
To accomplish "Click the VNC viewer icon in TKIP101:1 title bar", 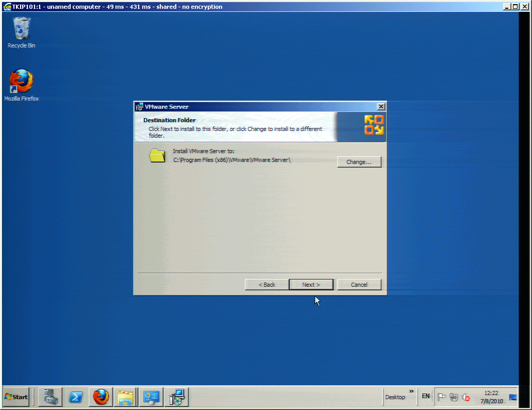I will pos(7,7).
